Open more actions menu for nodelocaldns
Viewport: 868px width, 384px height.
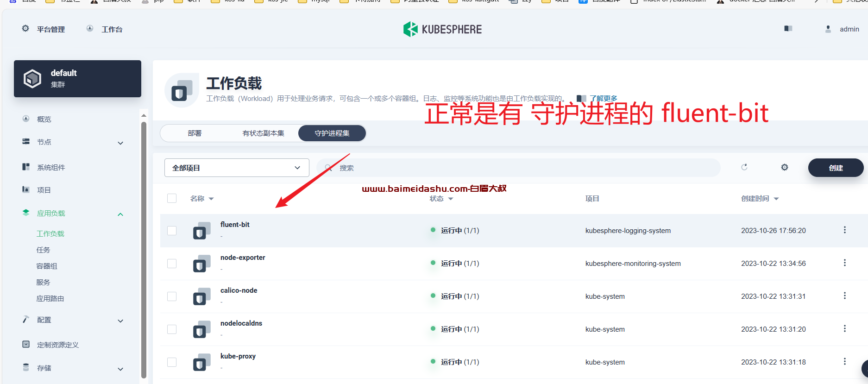tap(845, 329)
